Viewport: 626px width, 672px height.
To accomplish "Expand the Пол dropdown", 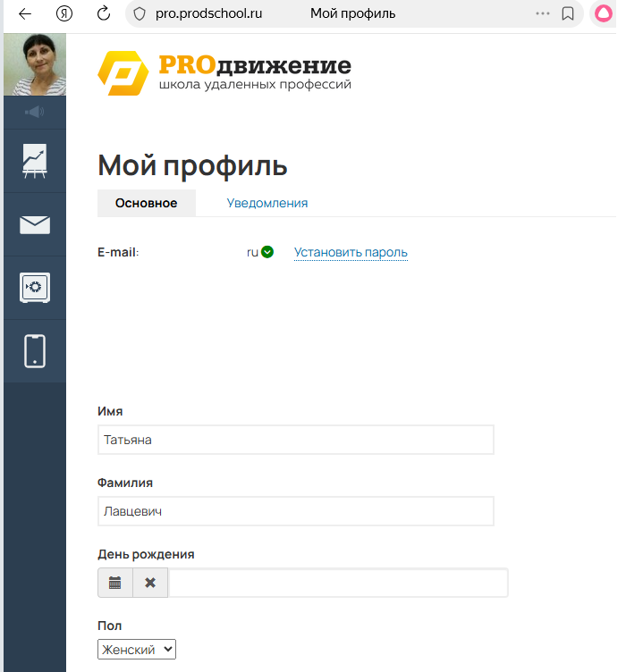I will tap(137, 650).
